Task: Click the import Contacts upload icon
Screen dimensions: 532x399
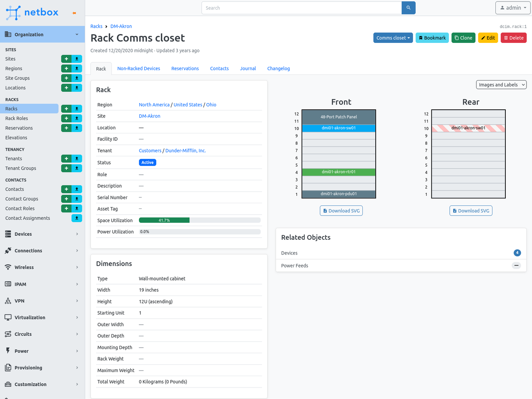Action: [x=77, y=189]
